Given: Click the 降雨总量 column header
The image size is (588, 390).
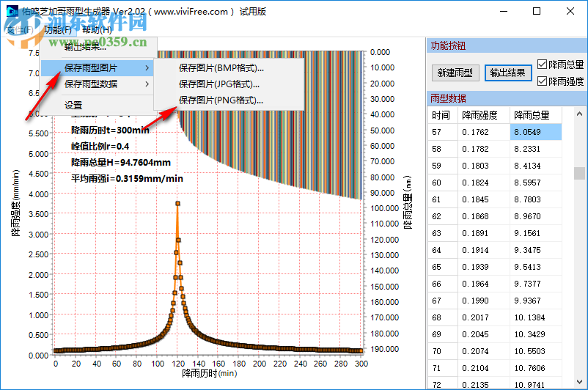Looking at the screenshot, I should click(x=535, y=115).
